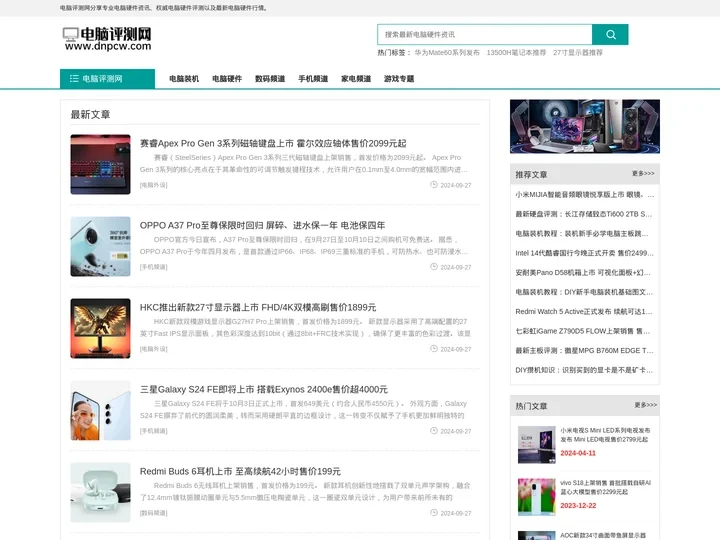
Task: Click the 电脑评测网 logo with monitor icon
Action: 107,39
